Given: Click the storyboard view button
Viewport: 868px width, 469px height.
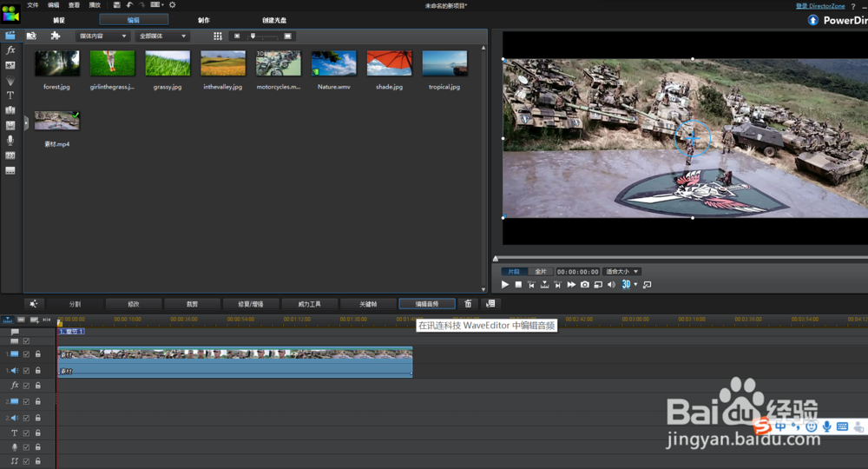Looking at the screenshot, I should click(21, 320).
